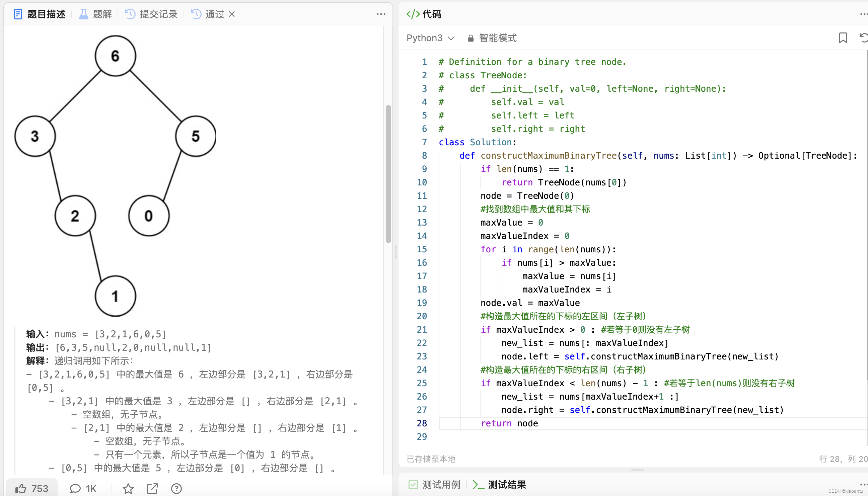The image size is (868, 496).
Task: Click the 测试用例 checkbox icon
Action: pyautogui.click(x=413, y=484)
